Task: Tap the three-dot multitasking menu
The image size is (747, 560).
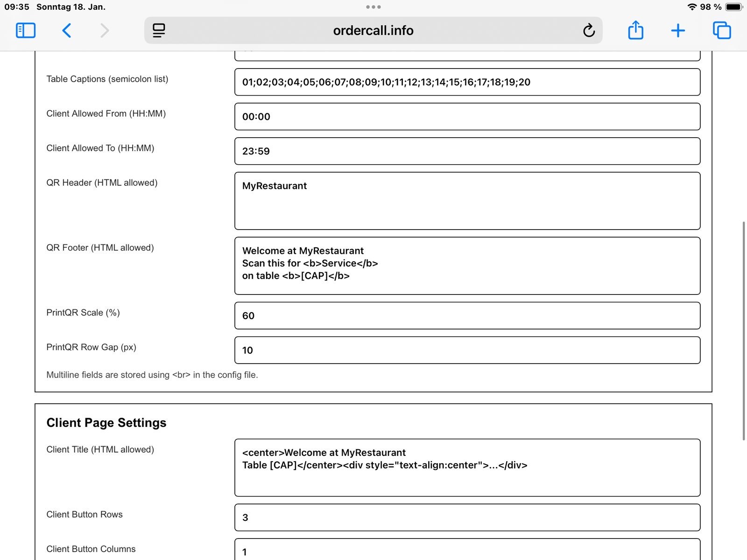Action: tap(373, 7)
